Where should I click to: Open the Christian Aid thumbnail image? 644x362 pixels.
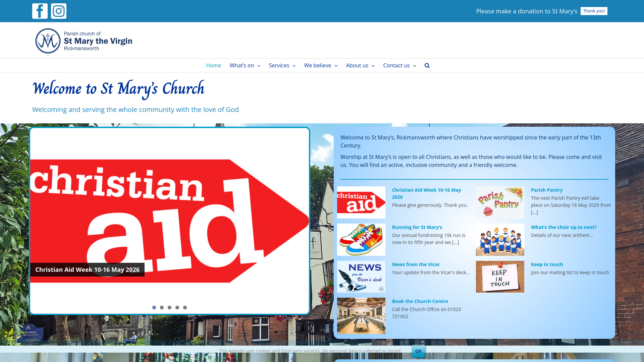coord(361,202)
